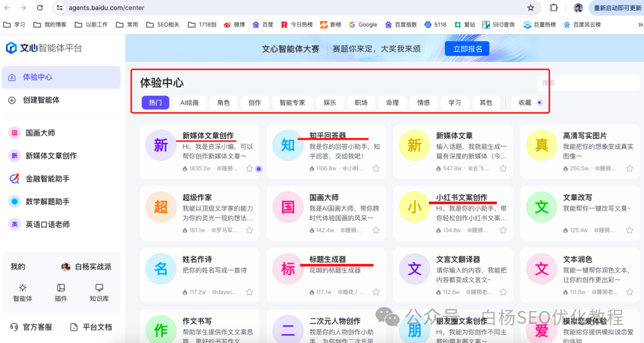644x343 pixels.
Task: Open the 文言文翻译器 card
Action: click(x=453, y=275)
